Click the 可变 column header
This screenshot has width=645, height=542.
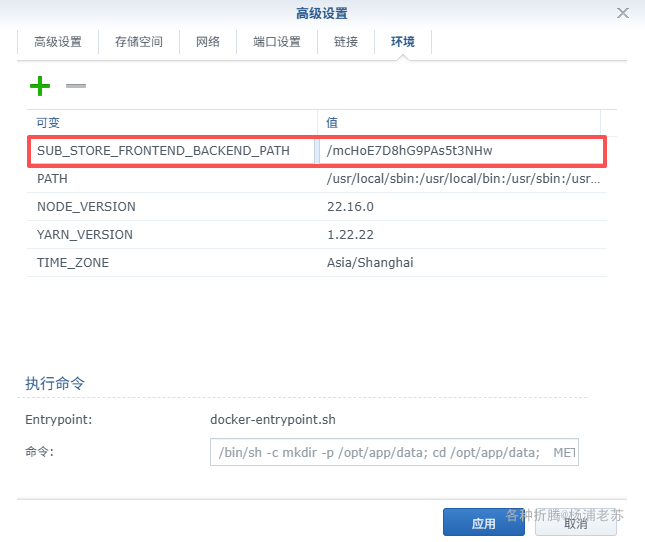coord(172,123)
